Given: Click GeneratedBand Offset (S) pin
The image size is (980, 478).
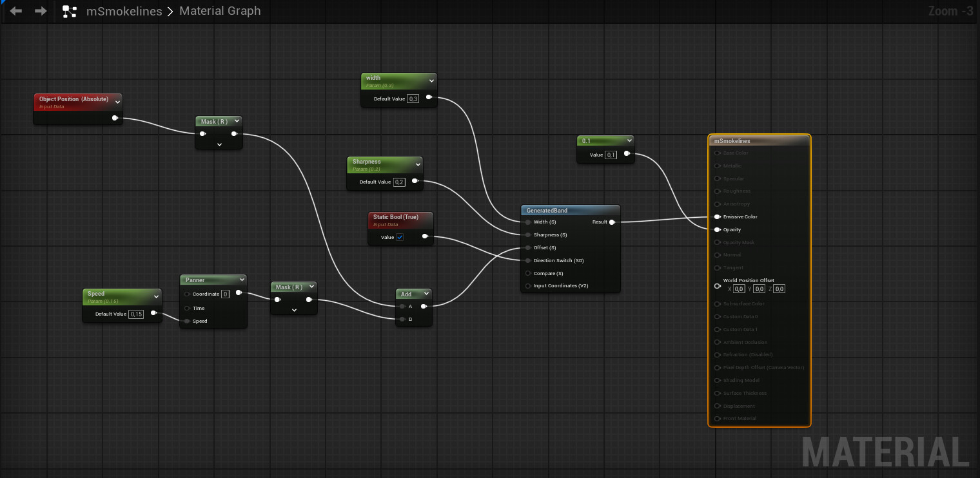Looking at the screenshot, I should coord(529,248).
